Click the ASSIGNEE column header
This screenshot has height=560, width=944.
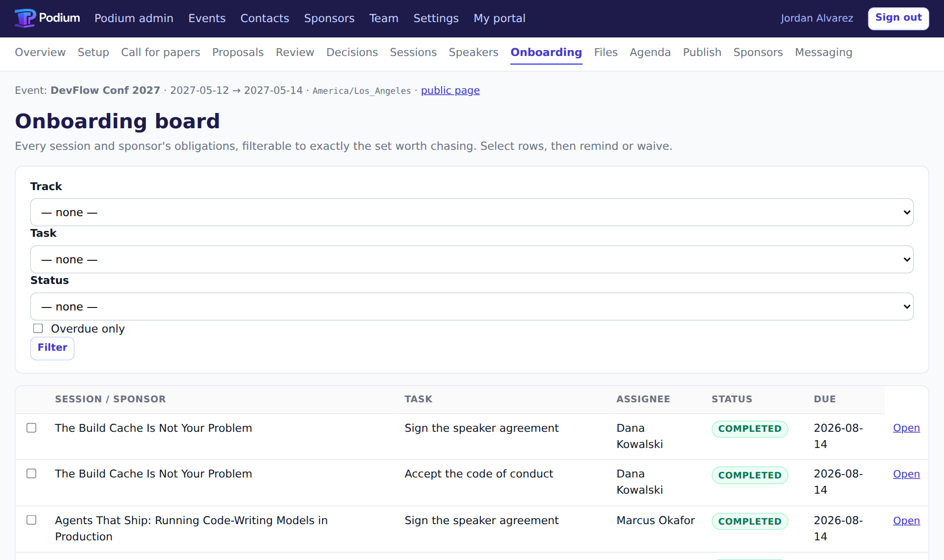(x=643, y=399)
